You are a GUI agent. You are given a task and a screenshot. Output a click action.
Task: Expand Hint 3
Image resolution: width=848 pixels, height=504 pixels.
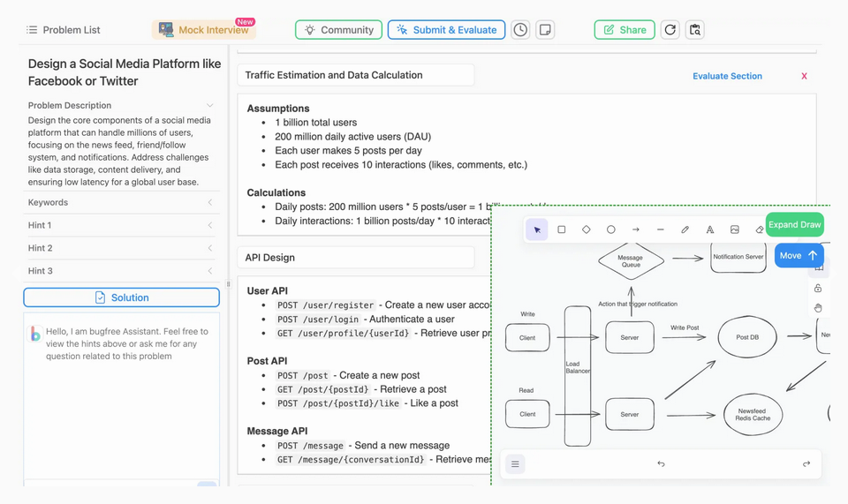coord(121,271)
